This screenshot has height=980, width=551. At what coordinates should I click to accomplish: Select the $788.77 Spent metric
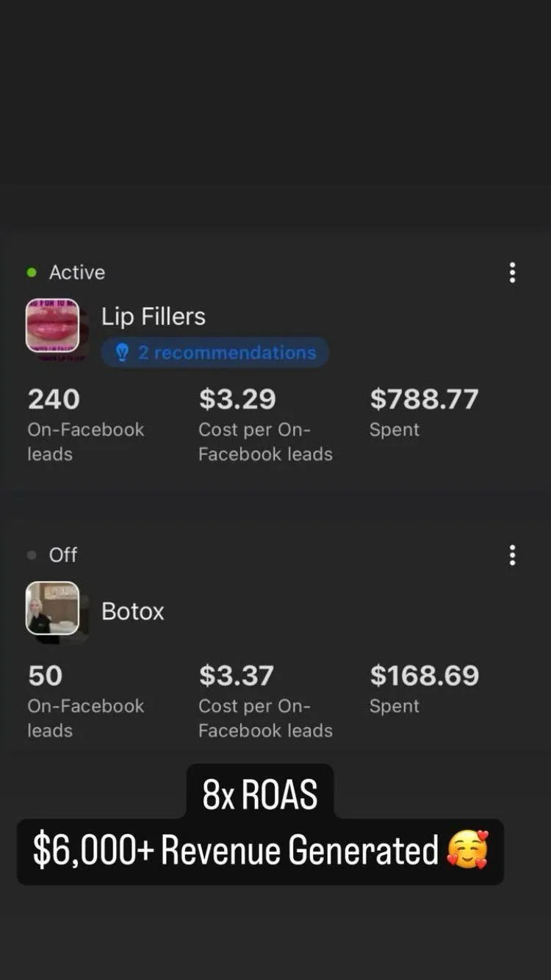(x=424, y=400)
